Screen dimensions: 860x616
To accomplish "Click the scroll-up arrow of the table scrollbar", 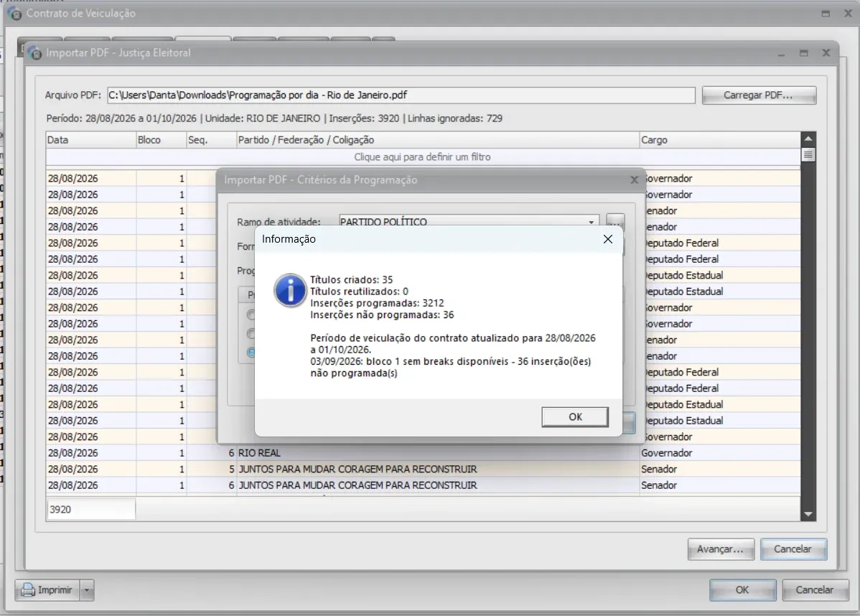I will pyautogui.click(x=808, y=139).
